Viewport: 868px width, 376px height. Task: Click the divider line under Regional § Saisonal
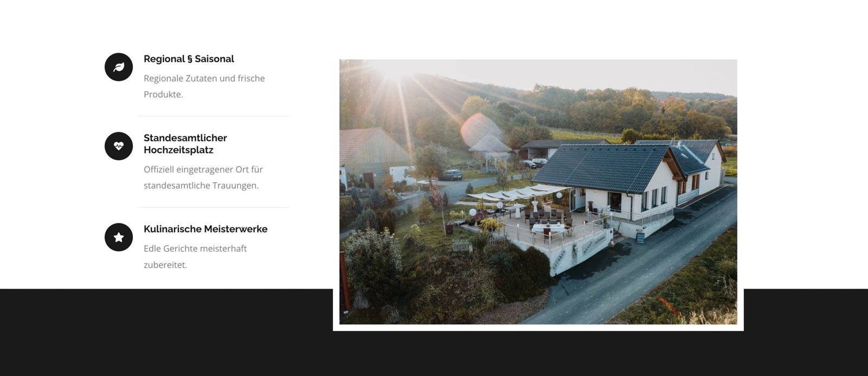214,116
